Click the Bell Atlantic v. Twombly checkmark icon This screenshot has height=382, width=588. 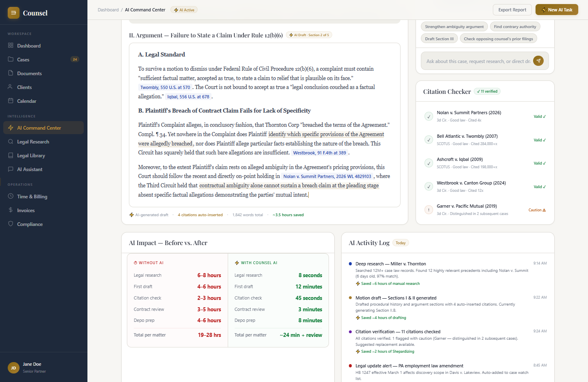tap(429, 140)
